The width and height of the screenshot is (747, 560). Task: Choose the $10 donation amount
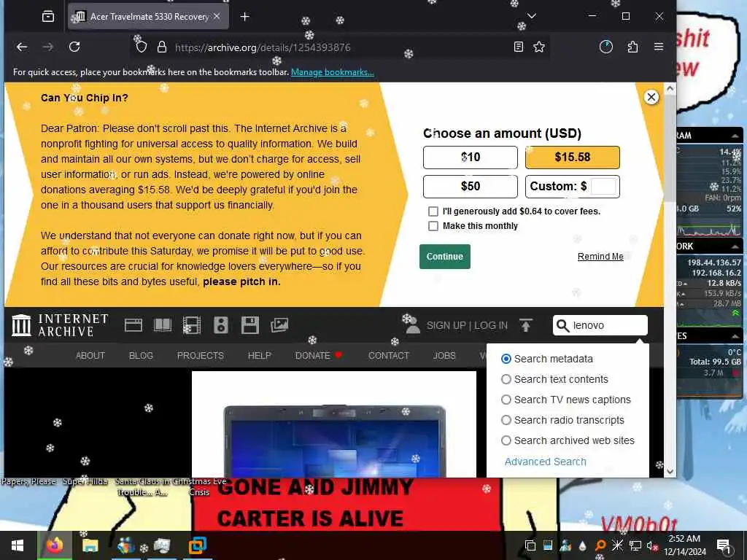pos(471,157)
